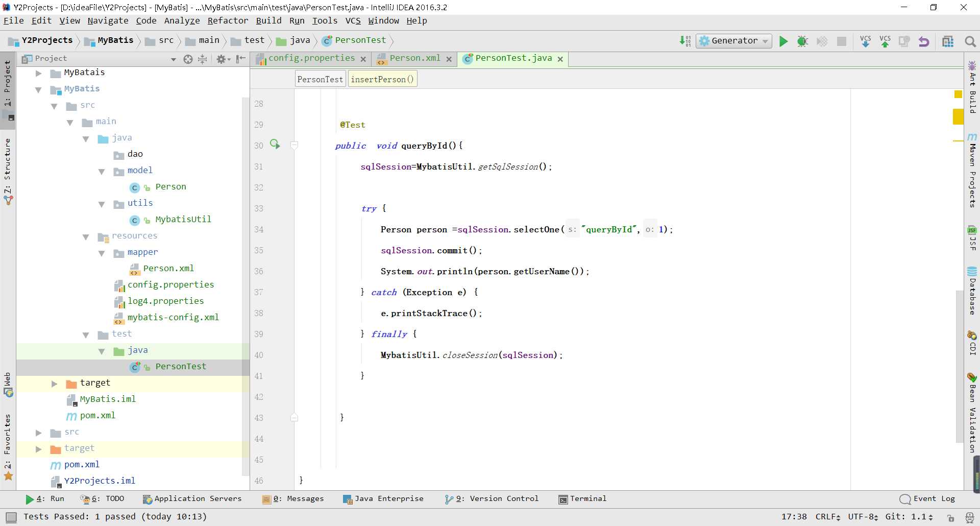Click the Revert undo arrow icon

[924, 41]
